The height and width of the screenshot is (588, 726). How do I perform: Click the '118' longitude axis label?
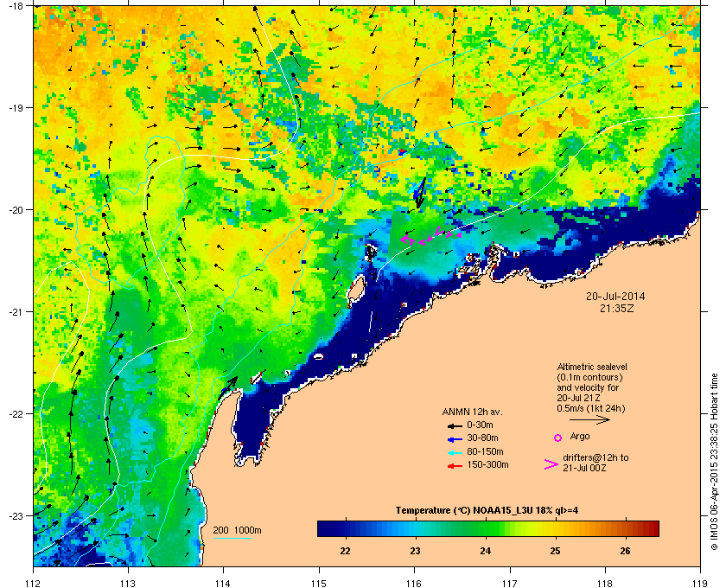605,583
